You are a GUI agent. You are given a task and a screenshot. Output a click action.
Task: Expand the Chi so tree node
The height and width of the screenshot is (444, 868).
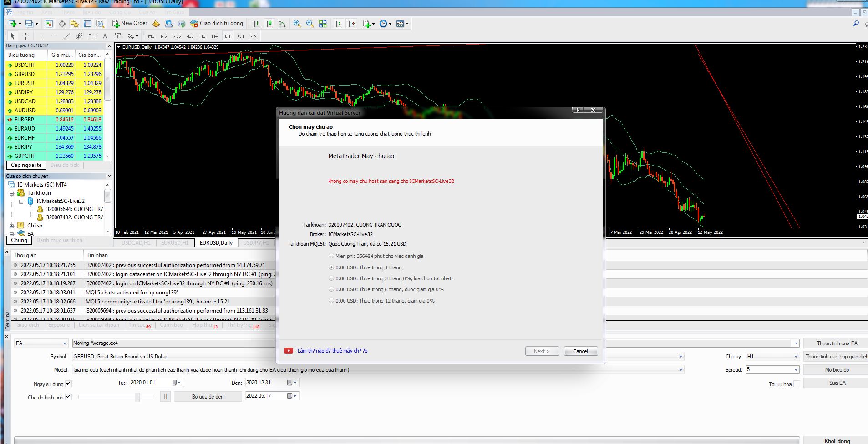12,226
